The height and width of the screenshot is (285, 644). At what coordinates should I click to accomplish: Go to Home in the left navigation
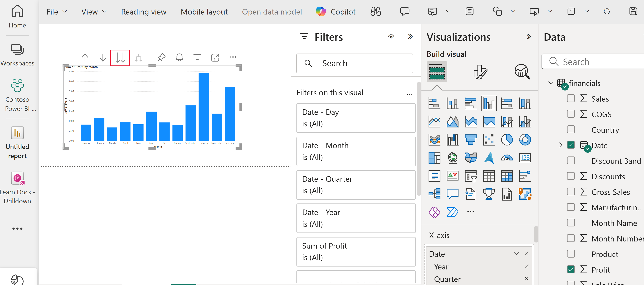17,17
